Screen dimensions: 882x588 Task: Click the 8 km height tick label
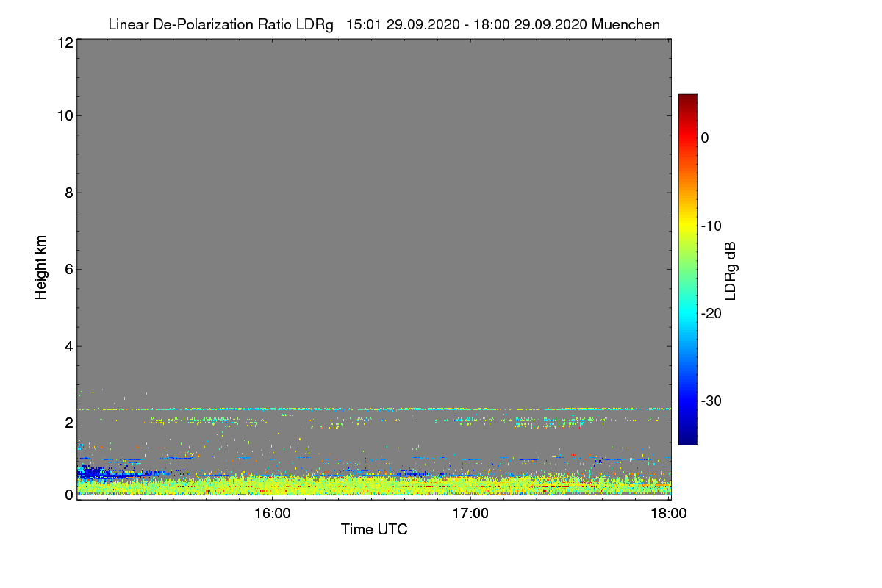68,193
